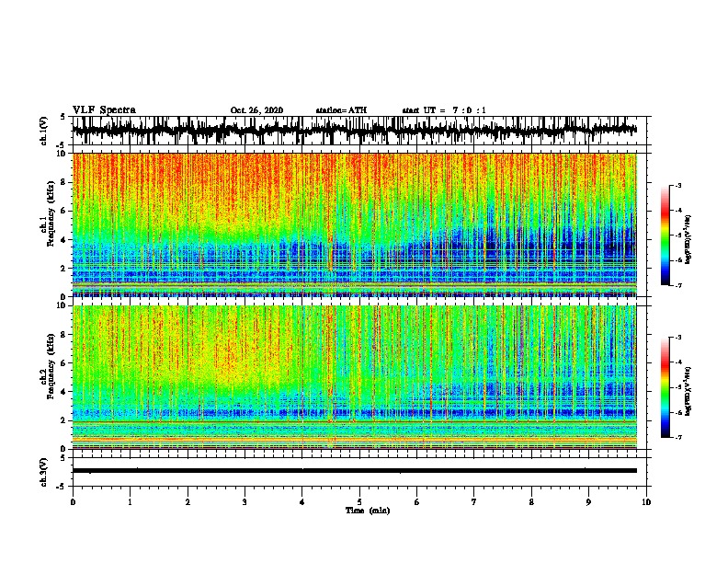Click the 'VLF Spectra' title text
This screenshot has width=728, height=563.
click(x=104, y=109)
